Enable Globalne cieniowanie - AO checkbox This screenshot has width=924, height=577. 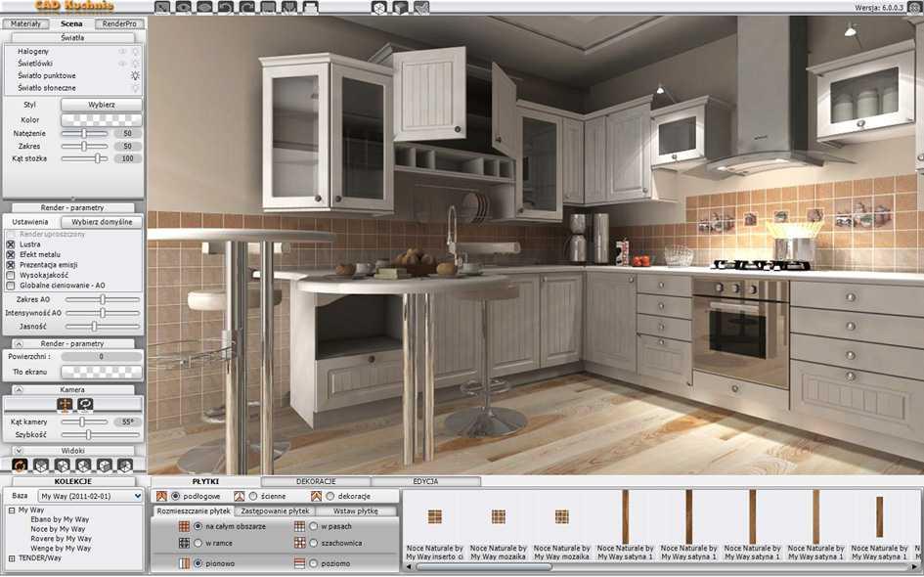(11, 286)
